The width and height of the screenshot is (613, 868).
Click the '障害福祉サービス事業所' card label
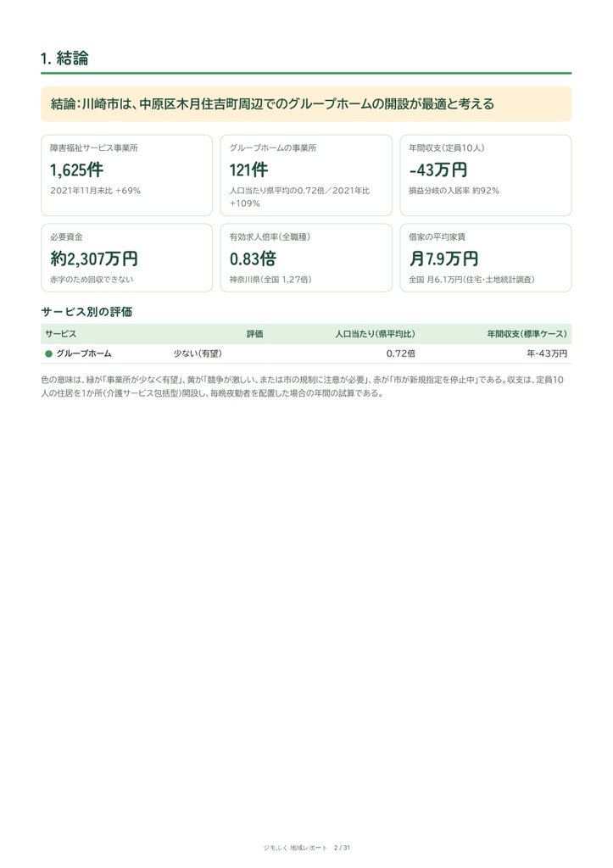point(93,147)
